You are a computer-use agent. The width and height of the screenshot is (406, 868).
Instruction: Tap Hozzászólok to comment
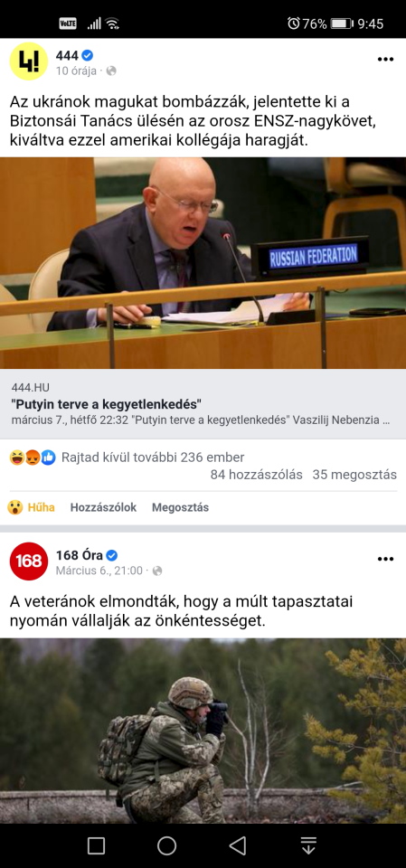[x=103, y=507]
